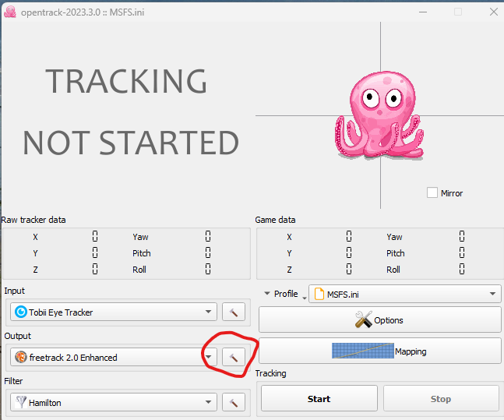
Task: Click the 'NOT STARTED' status text
Action: point(131,143)
